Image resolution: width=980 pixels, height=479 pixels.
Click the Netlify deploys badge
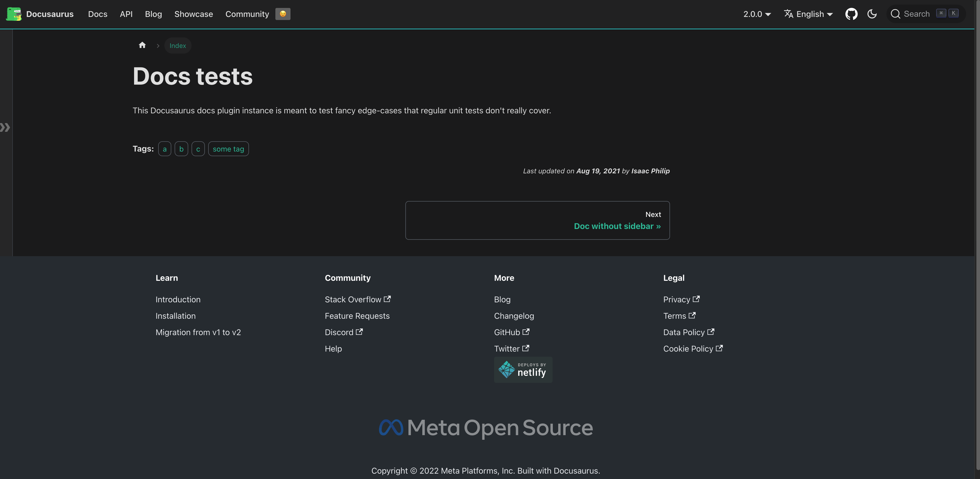click(523, 370)
